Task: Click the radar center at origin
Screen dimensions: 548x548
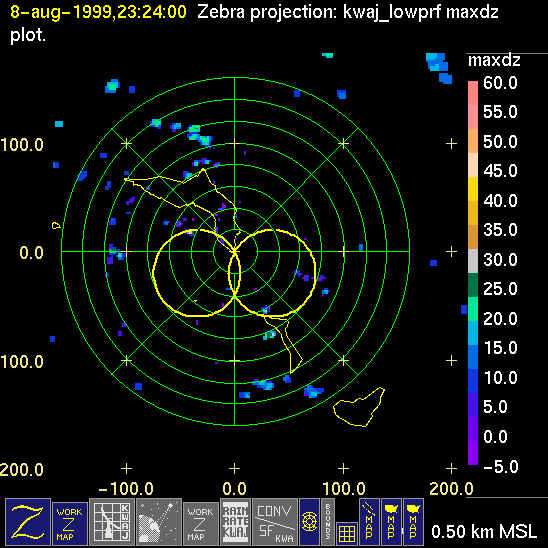Action: (235, 251)
